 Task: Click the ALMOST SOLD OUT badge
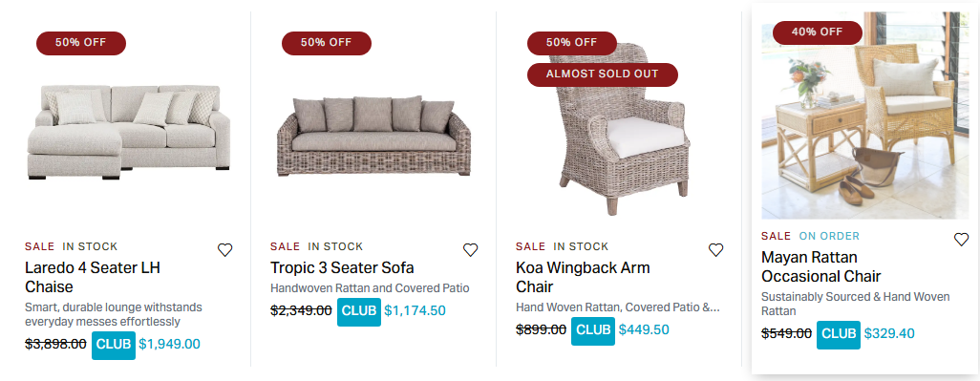(603, 74)
